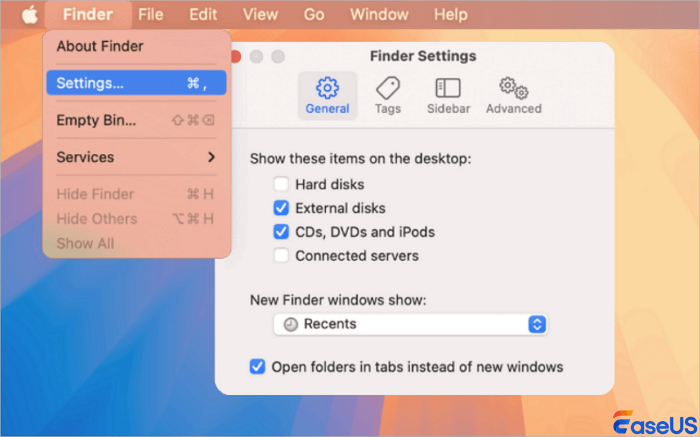
Task: Choose Empty Bin… menu entry
Action: pyautogui.click(x=136, y=120)
